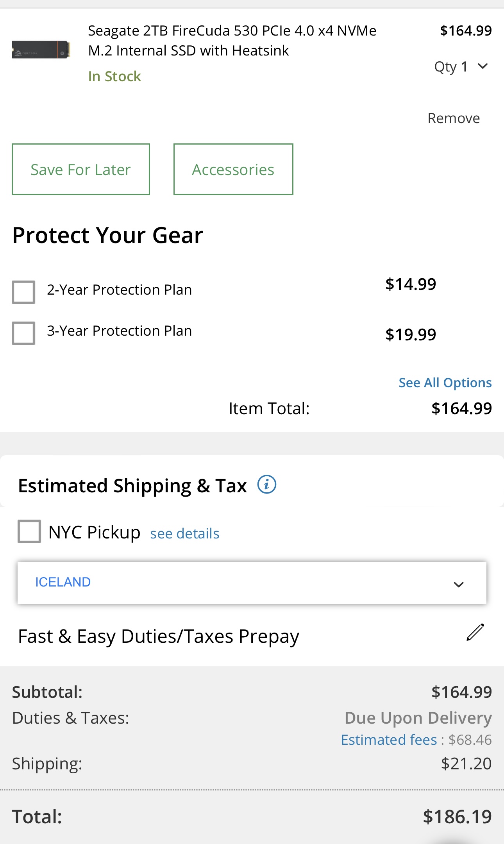Click NYC Pickup see details link
The width and height of the screenshot is (504, 844).
[185, 533]
